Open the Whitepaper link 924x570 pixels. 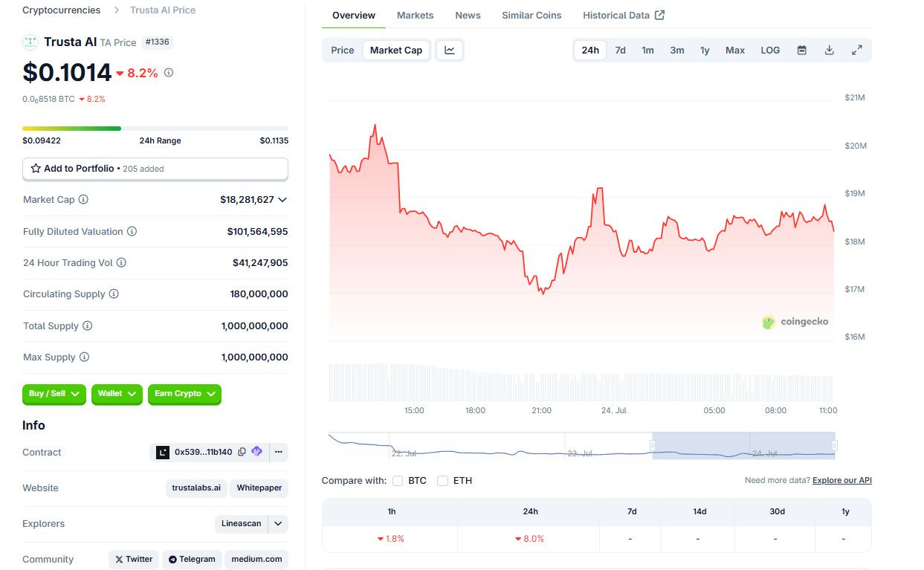[259, 488]
